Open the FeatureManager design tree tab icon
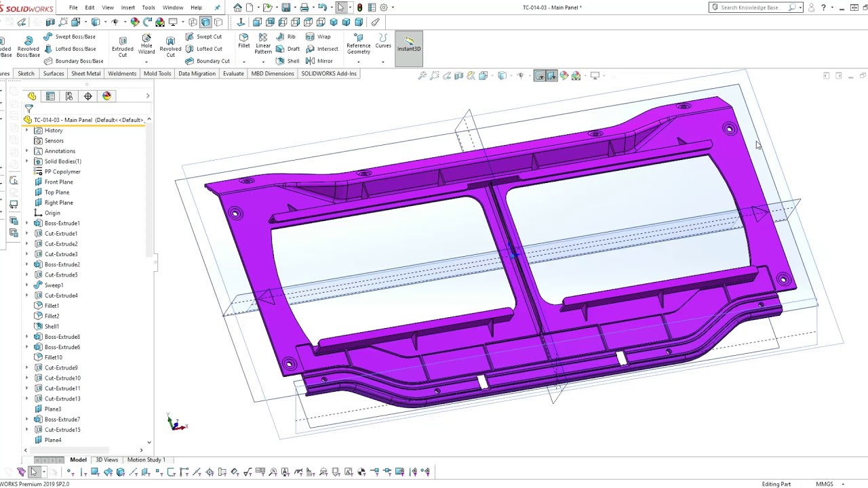 tap(31, 96)
